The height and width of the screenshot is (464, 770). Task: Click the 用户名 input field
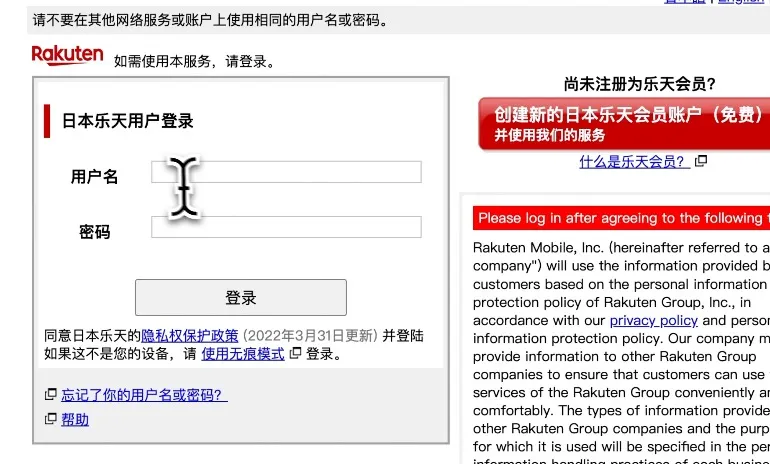coord(286,172)
